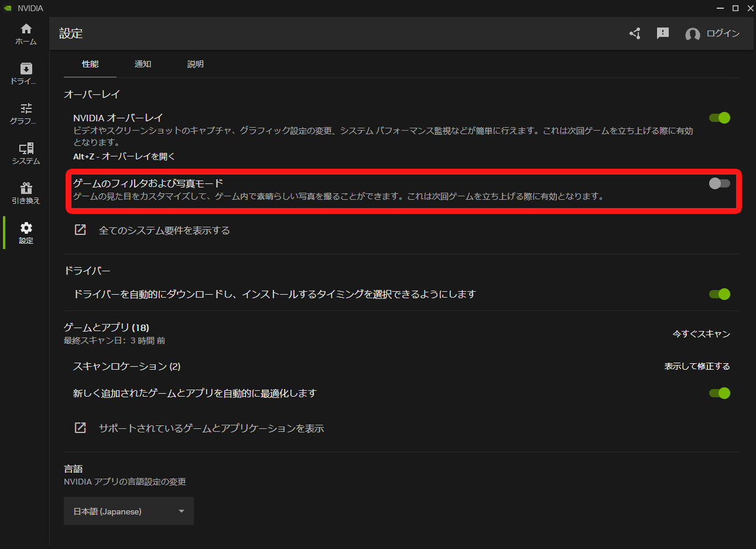
Task: Click 表示して修正する button
Action: point(697,366)
